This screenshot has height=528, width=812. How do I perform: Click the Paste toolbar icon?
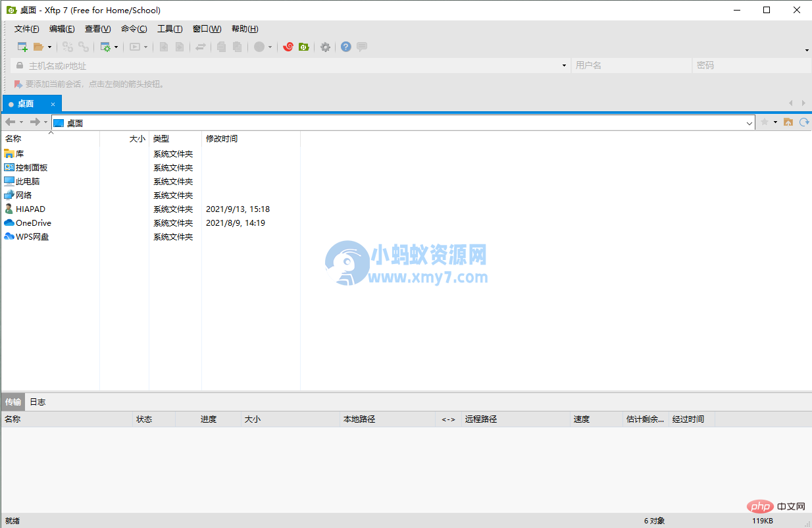[238, 47]
